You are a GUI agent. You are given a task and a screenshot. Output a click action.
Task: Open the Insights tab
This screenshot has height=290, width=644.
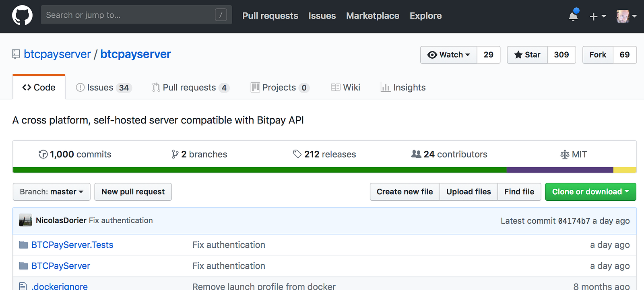click(403, 88)
